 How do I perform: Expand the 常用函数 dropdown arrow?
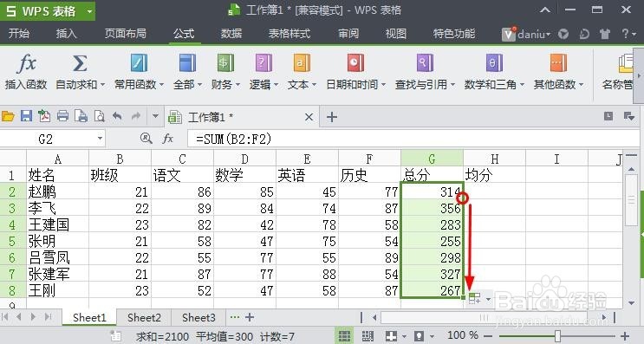(161, 85)
